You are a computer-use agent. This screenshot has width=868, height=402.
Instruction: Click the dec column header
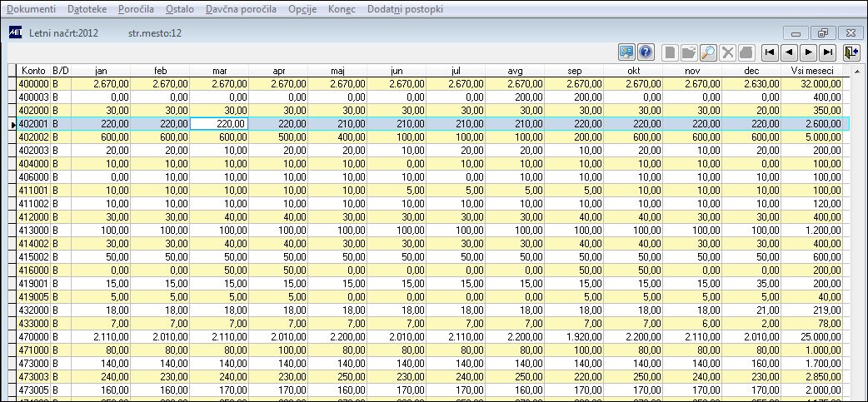point(752,71)
